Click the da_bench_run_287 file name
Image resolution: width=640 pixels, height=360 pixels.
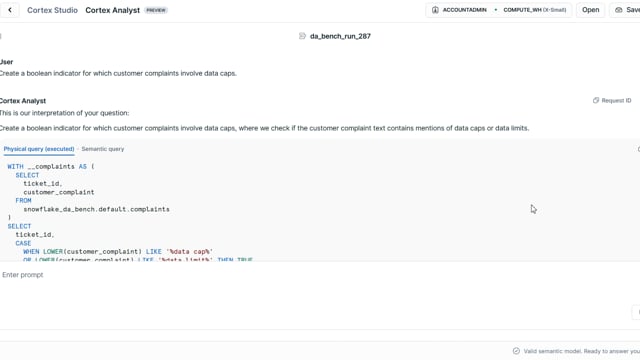[x=340, y=36]
